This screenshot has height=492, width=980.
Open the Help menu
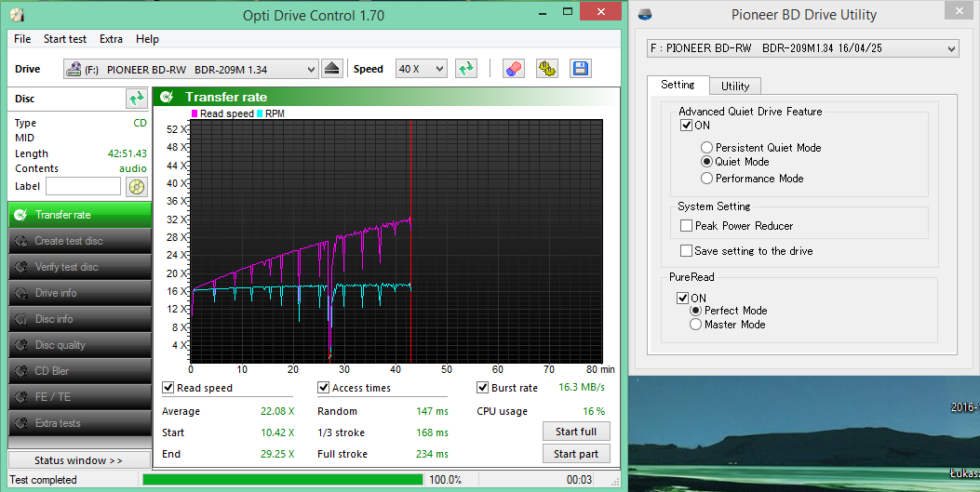[147, 39]
